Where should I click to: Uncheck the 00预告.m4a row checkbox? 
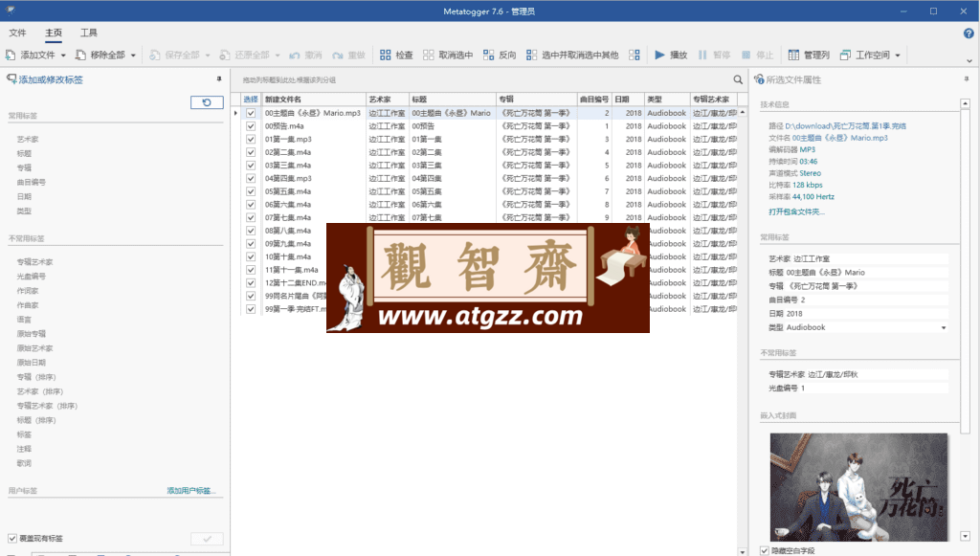(x=251, y=126)
